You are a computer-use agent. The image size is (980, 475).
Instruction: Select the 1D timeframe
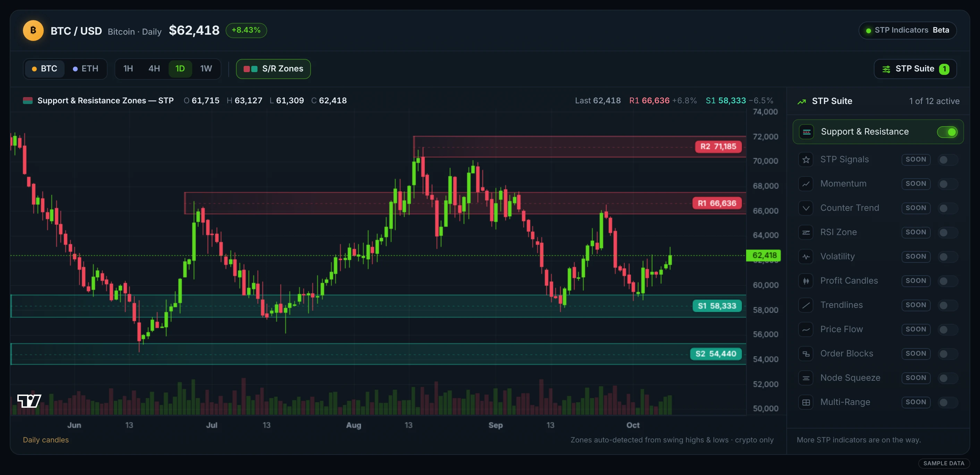(180, 69)
